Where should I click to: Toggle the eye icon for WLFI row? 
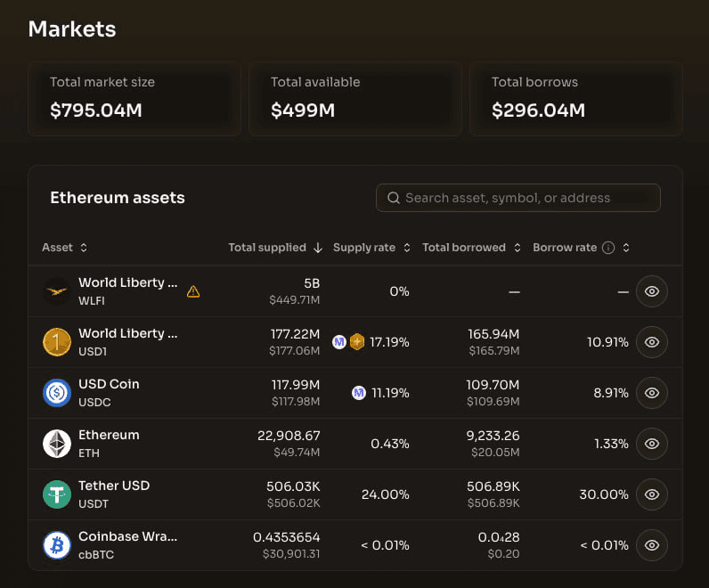point(652,291)
